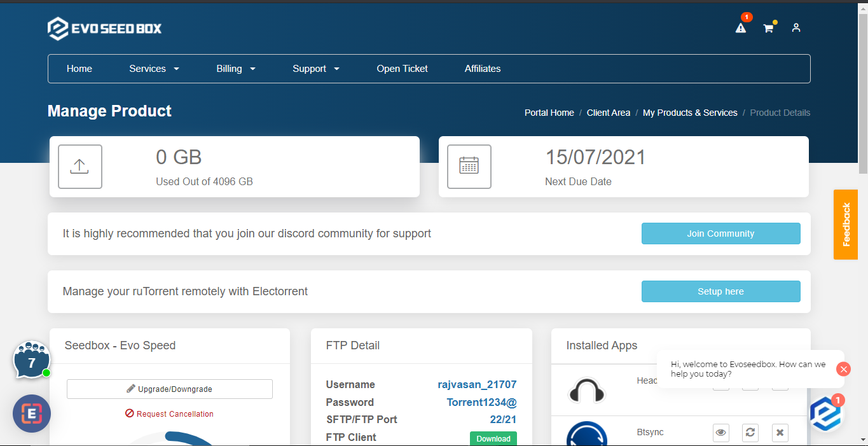Open the shopping cart icon
This screenshot has height=446, width=868.
click(768, 28)
